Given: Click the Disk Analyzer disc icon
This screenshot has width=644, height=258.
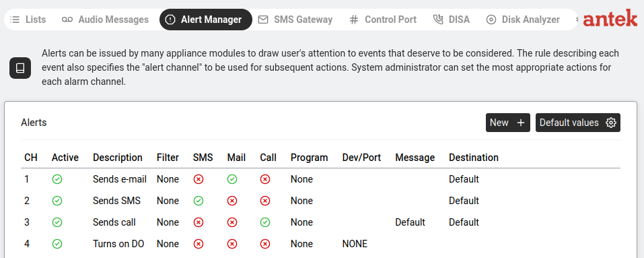Looking at the screenshot, I should [491, 20].
